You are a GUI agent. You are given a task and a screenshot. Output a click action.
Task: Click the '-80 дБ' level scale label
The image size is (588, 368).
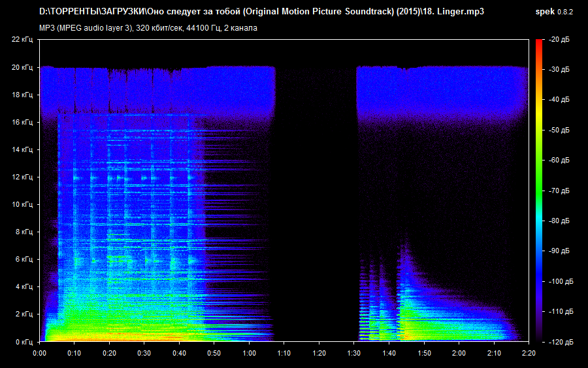point(559,221)
